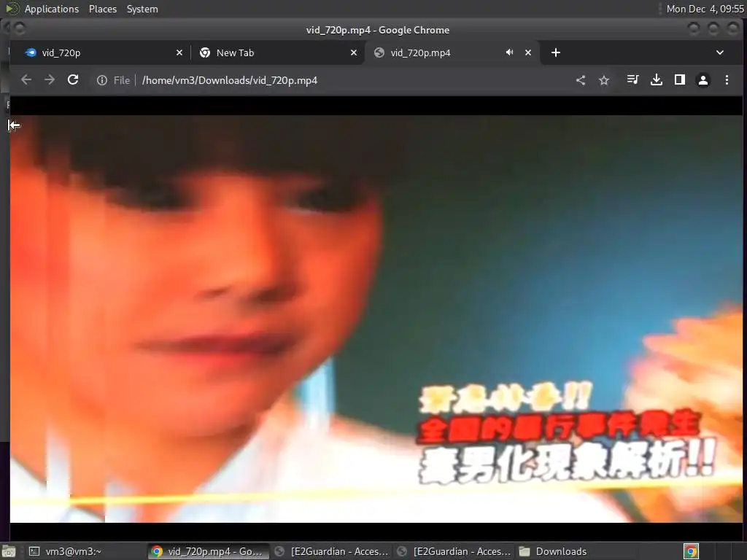The height and width of the screenshot is (560, 747).
Task: Open the side panel icon
Action: [680, 80]
